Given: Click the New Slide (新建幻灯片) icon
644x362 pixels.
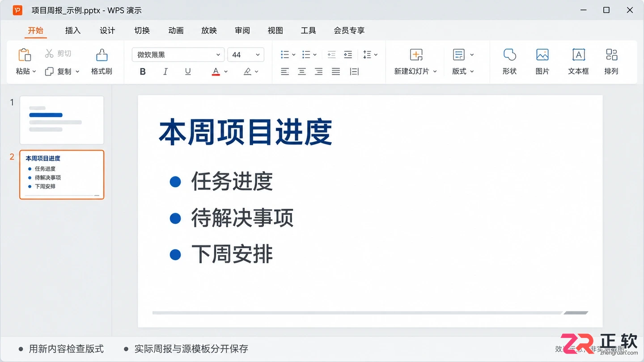Looking at the screenshot, I should (416, 55).
